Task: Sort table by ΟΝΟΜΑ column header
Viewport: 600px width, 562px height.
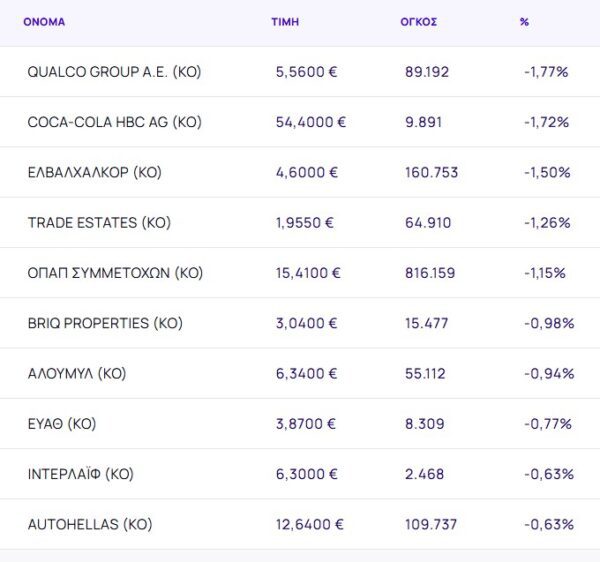Action: [x=44, y=21]
